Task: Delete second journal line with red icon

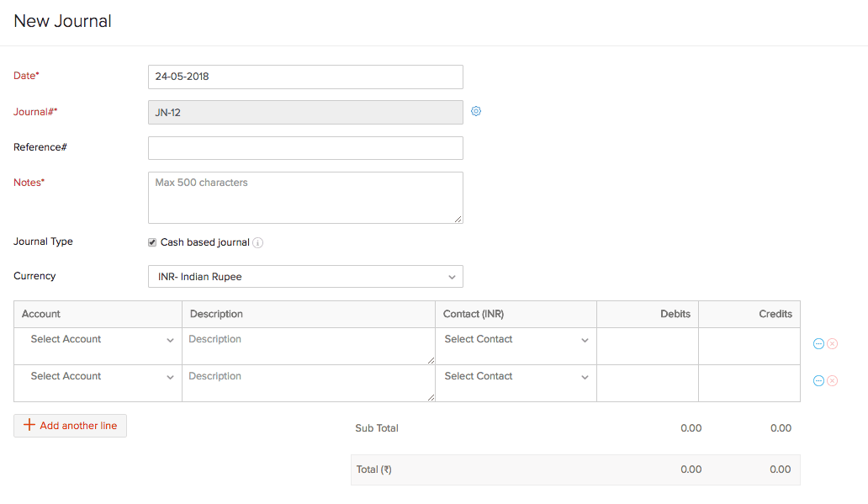Action: pyautogui.click(x=832, y=381)
